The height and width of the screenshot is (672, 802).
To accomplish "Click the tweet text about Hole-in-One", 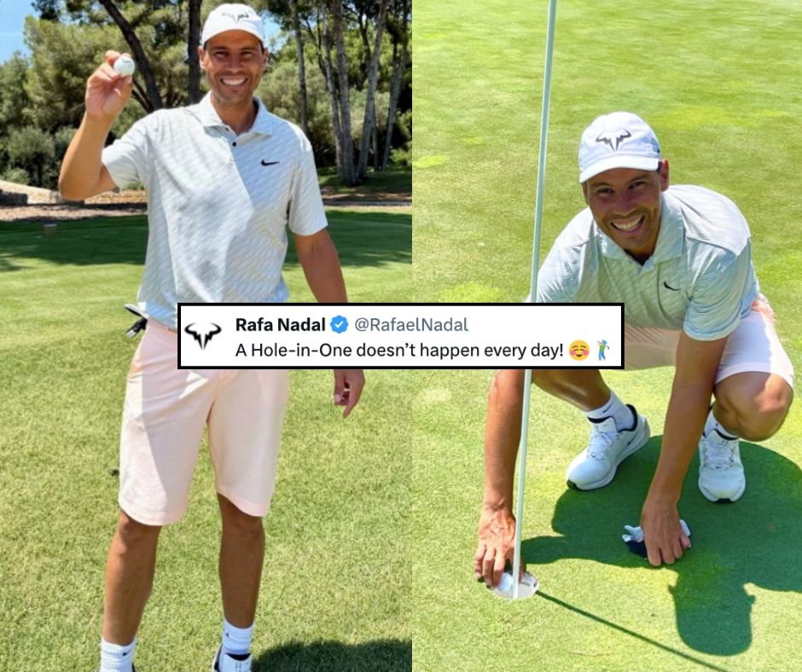I will (x=399, y=350).
